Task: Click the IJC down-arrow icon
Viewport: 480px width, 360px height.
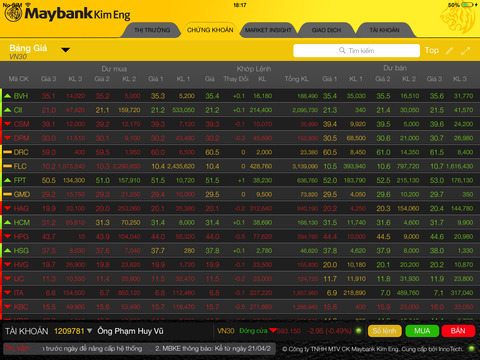Action: point(7,279)
